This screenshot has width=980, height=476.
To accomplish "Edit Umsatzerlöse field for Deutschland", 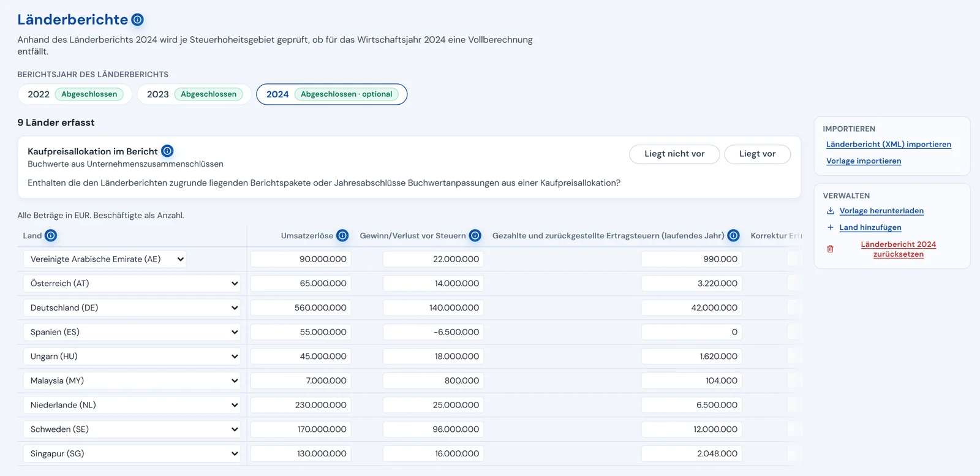I will [301, 308].
